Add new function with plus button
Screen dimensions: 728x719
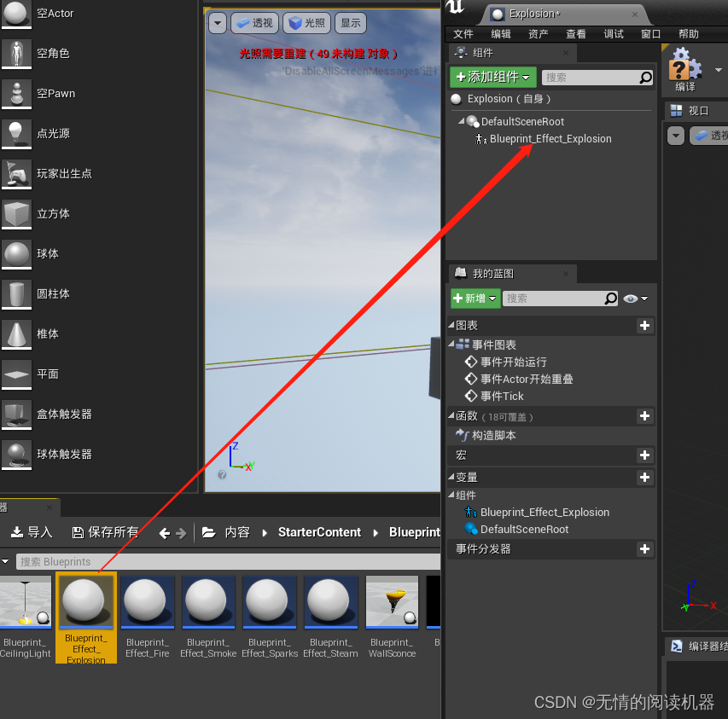[x=644, y=416]
